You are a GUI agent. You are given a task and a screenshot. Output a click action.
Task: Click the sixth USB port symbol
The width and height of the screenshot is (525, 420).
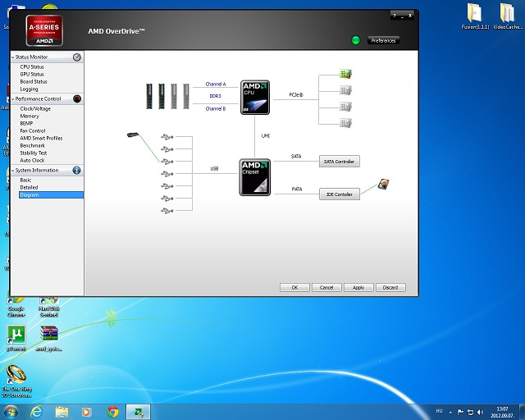(x=167, y=199)
